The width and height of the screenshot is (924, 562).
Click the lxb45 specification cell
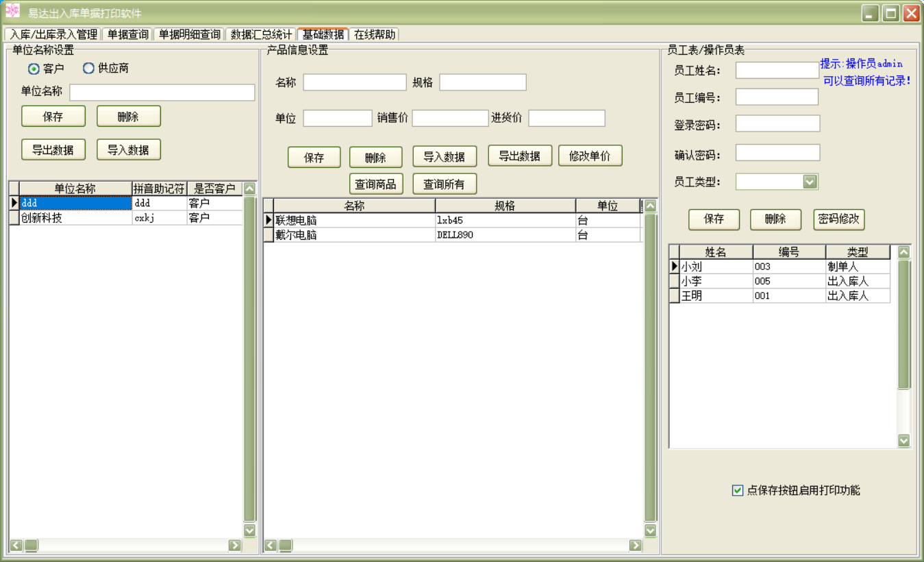[x=505, y=221]
